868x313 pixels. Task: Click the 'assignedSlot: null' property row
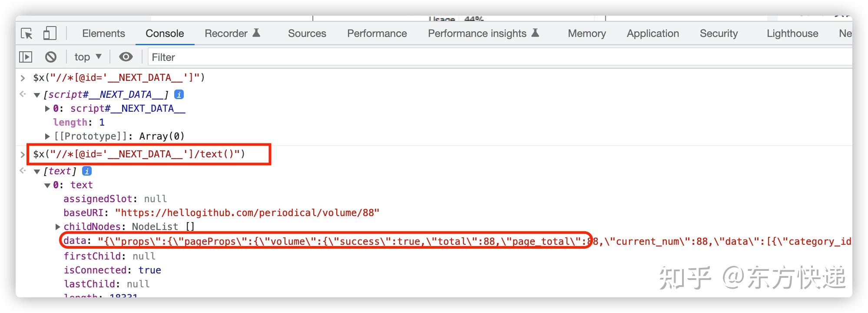pyautogui.click(x=115, y=199)
